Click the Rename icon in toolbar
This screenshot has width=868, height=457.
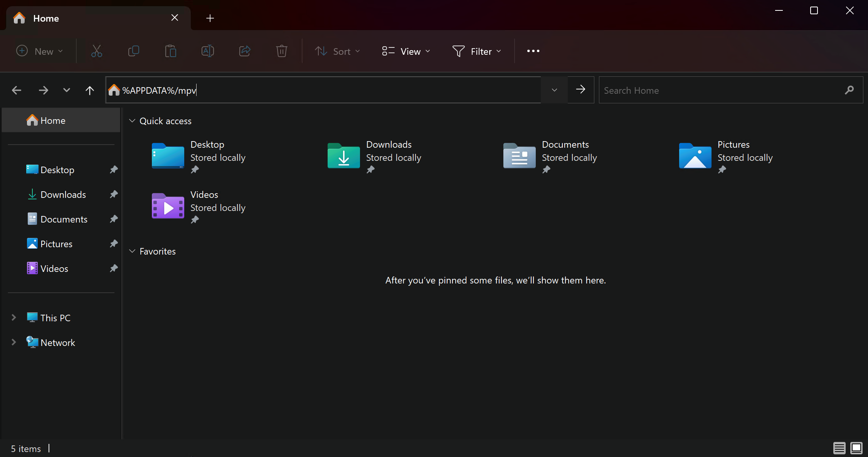click(208, 51)
